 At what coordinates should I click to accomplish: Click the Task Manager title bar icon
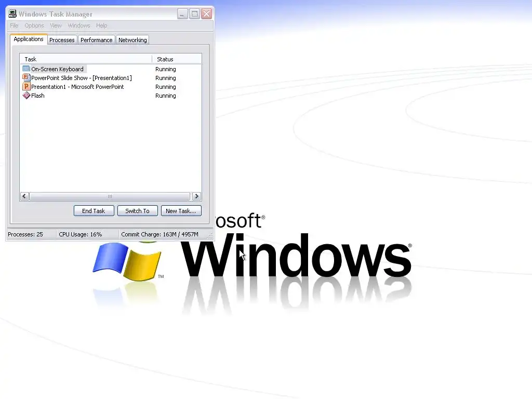(12, 14)
